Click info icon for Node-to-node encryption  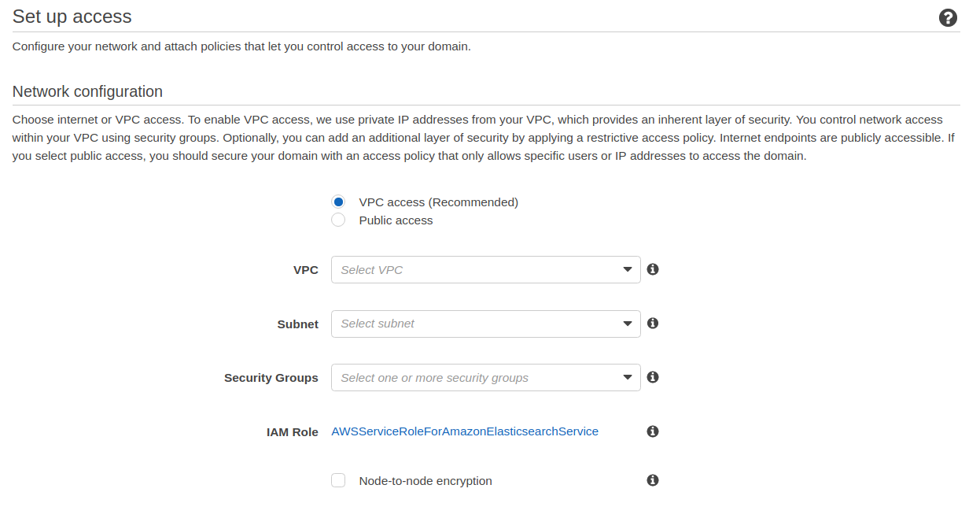tap(652, 480)
